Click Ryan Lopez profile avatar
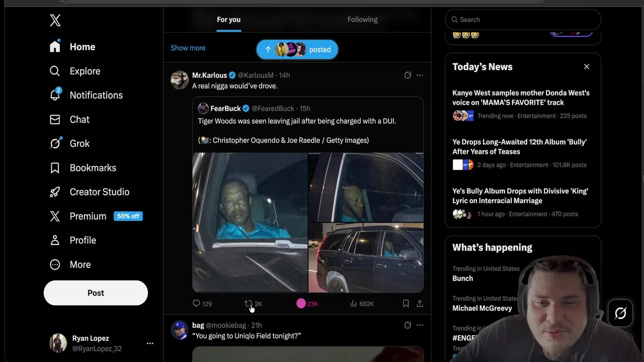This screenshot has height=362, width=644. click(58, 343)
